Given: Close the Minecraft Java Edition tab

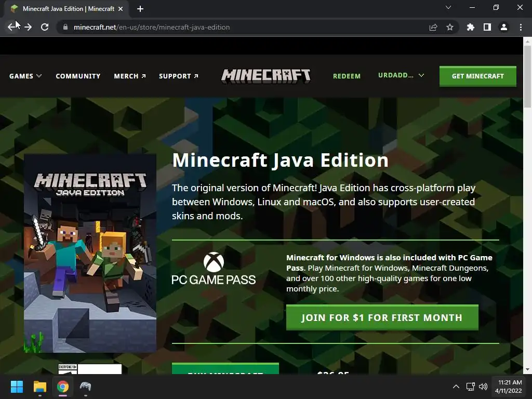Looking at the screenshot, I should pyautogui.click(x=121, y=9).
